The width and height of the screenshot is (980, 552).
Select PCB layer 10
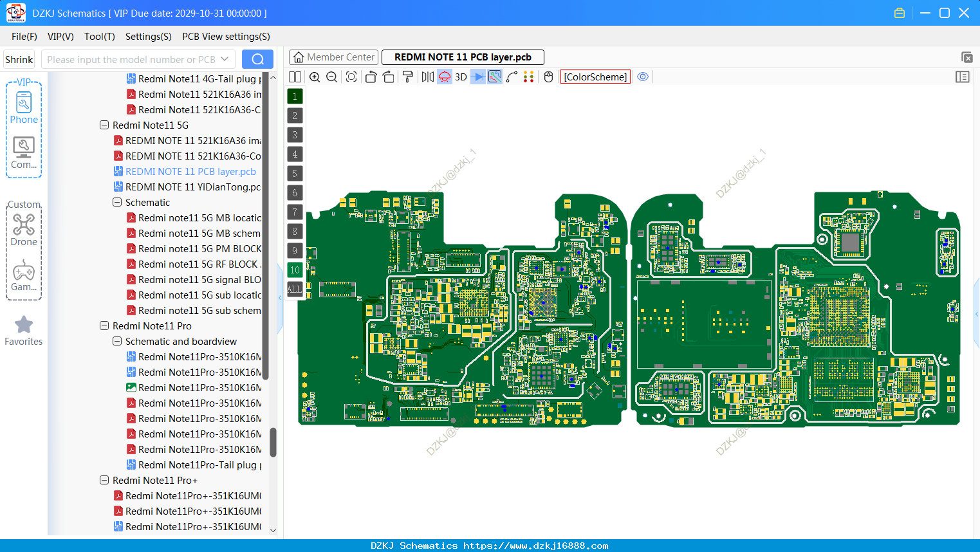coord(295,270)
